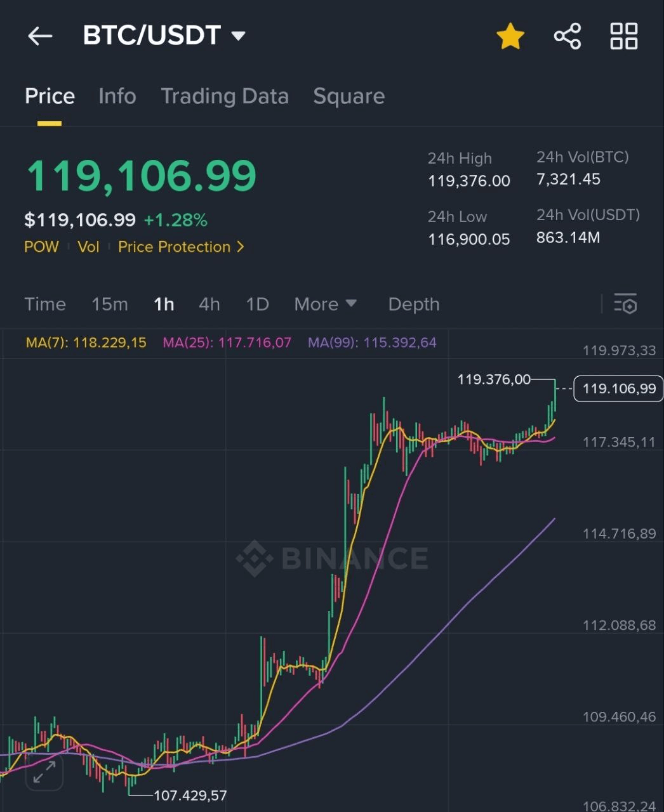Tap the MA(25) indicator label

point(227,343)
